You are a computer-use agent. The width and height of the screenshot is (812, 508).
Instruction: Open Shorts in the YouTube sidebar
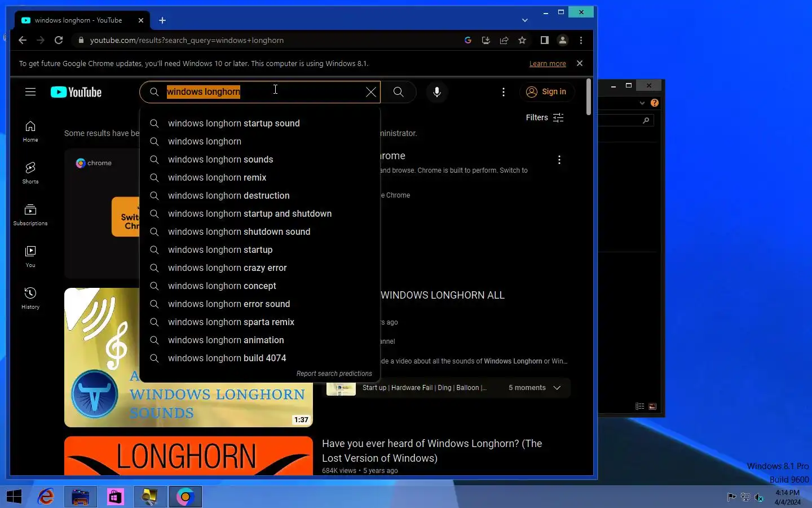tap(30, 173)
